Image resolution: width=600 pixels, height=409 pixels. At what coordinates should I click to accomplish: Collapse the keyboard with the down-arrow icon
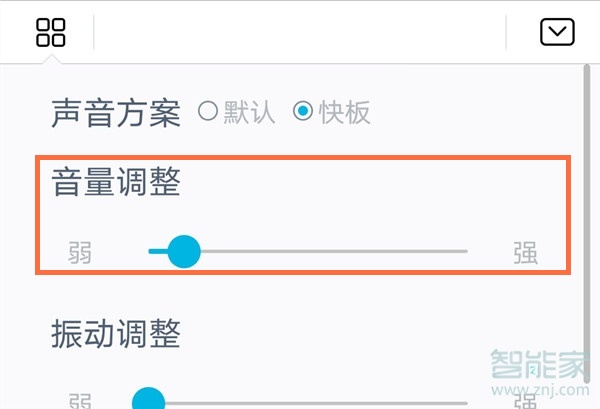pos(557,32)
